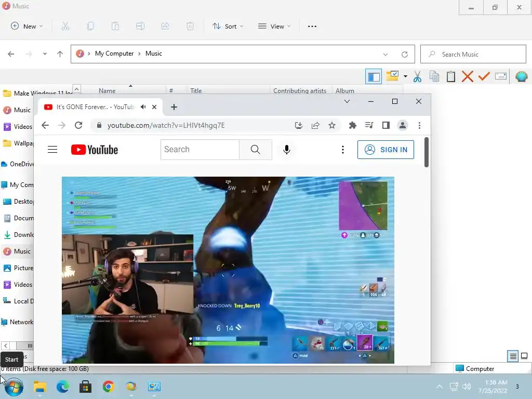The width and height of the screenshot is (532, 399).
Task: Open Google Chrome from the taskbar
Action: (x=108, y=387)
